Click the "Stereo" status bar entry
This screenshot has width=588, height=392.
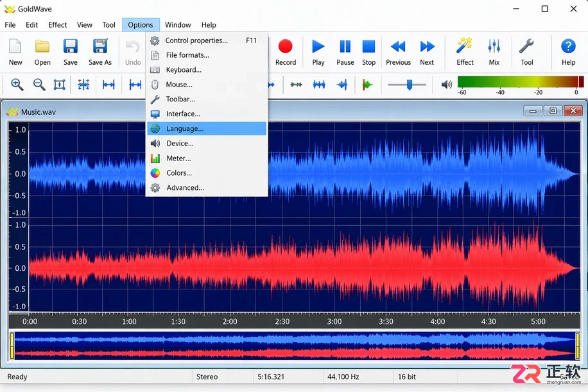(207, 377)
